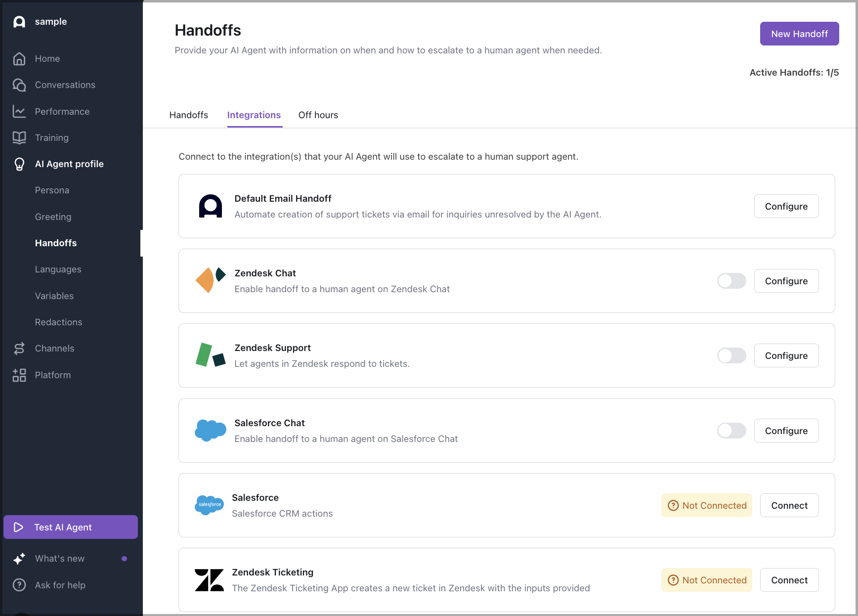Select the AI Agent profile lightbulb icon

point(19,164)
